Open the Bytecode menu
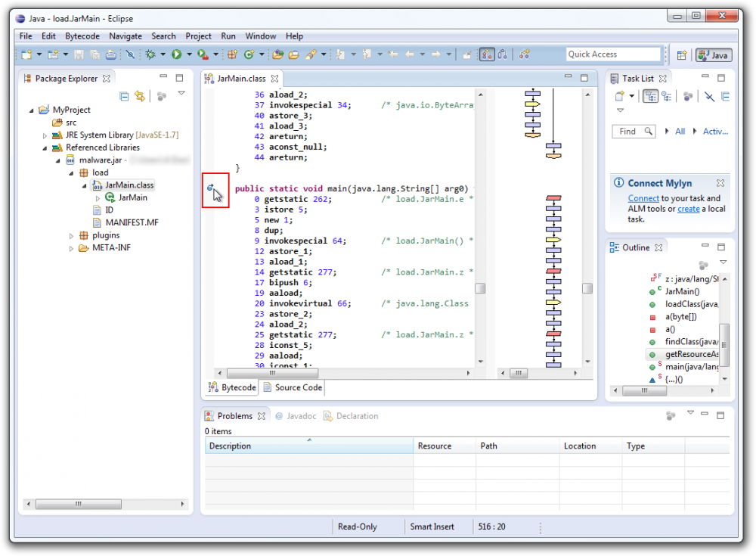 [82, 36]
